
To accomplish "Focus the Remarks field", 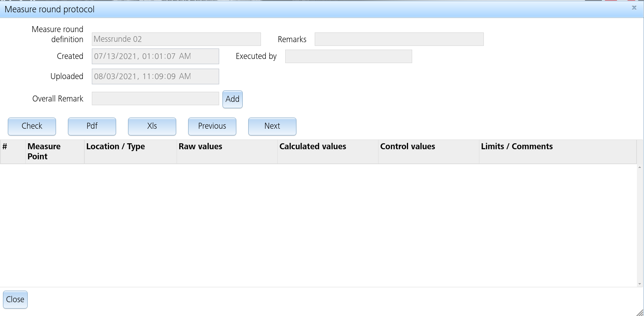I will [x=399, y=39].
